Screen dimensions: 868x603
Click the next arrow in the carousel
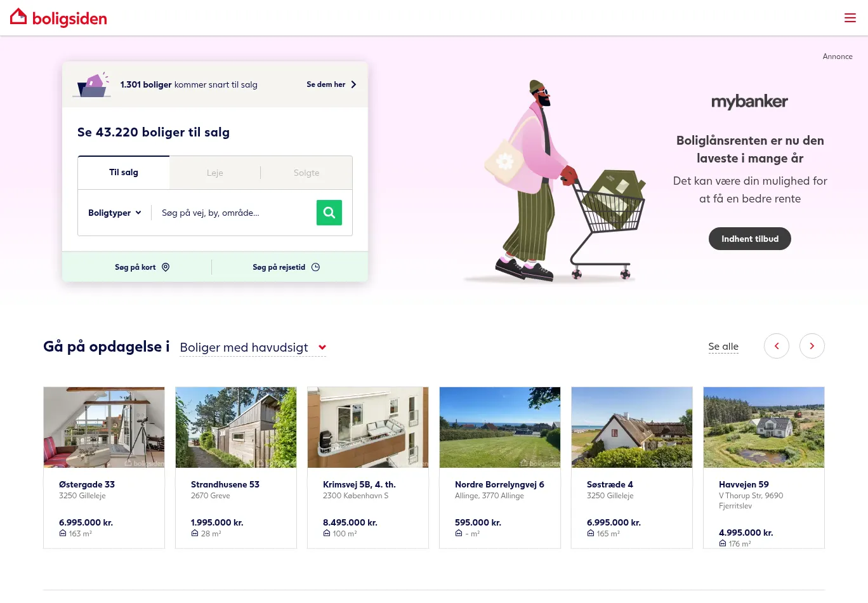tap(812, 346)
